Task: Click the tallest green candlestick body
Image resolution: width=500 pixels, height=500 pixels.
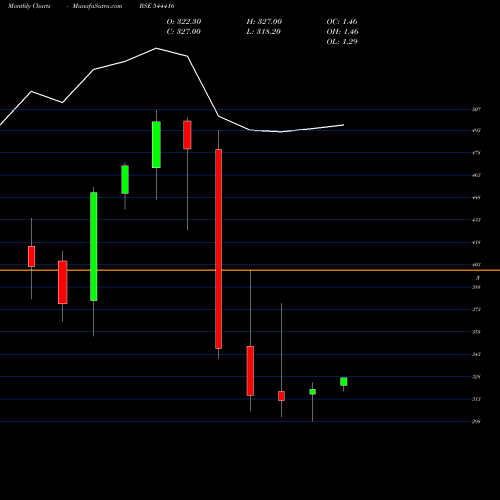Action: [x=94, y=246]
